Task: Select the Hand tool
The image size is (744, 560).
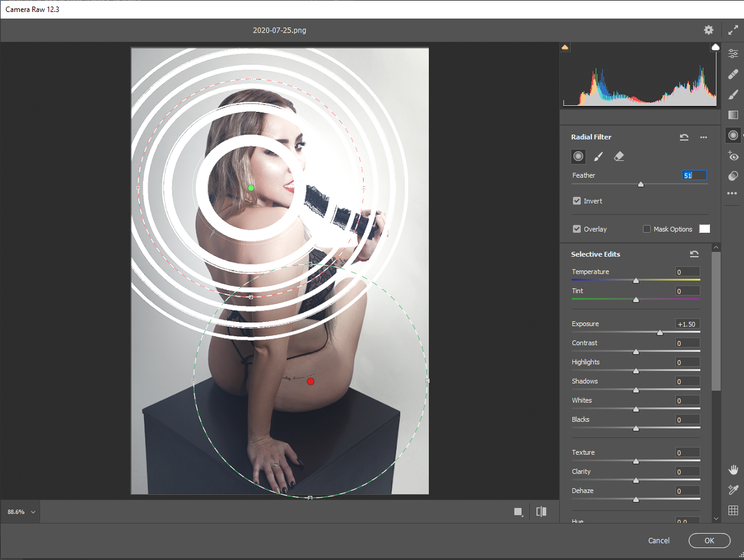Action: click(733, 470)
